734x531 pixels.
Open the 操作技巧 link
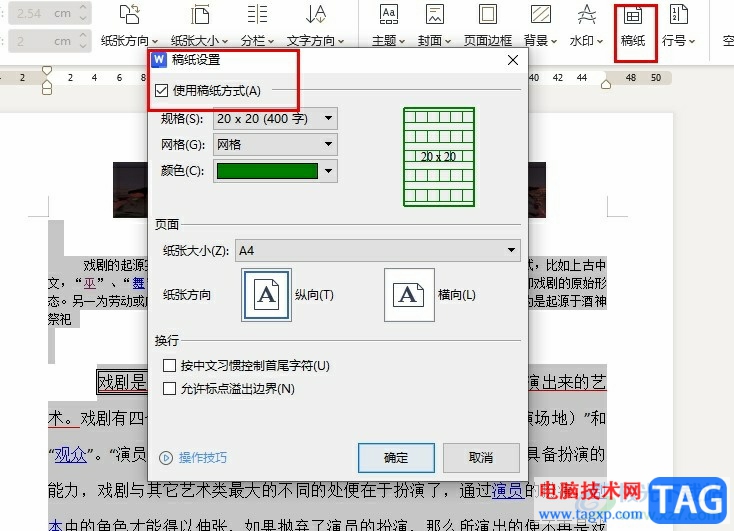tap(203, 457)
